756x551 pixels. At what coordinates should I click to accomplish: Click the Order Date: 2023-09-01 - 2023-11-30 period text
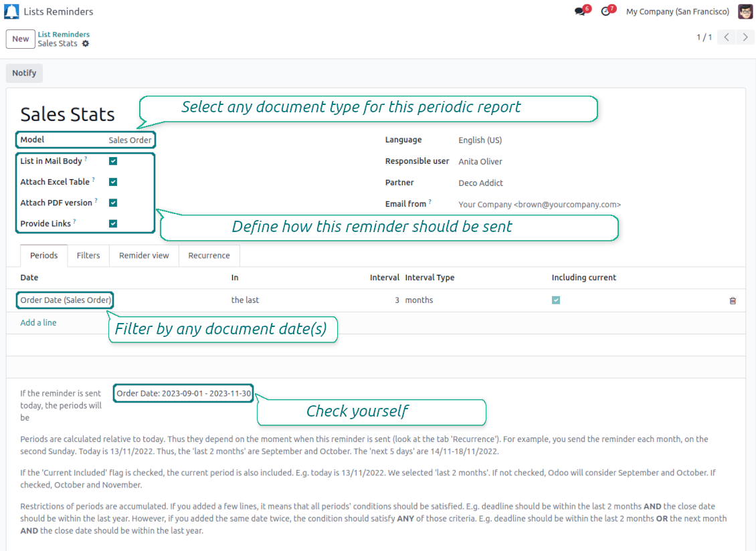184,393
